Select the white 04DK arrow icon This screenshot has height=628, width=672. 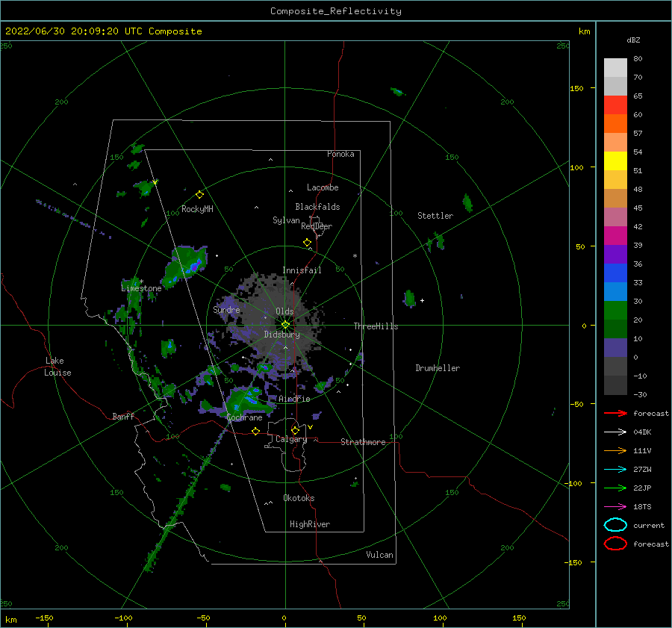[x=615, y=432]
